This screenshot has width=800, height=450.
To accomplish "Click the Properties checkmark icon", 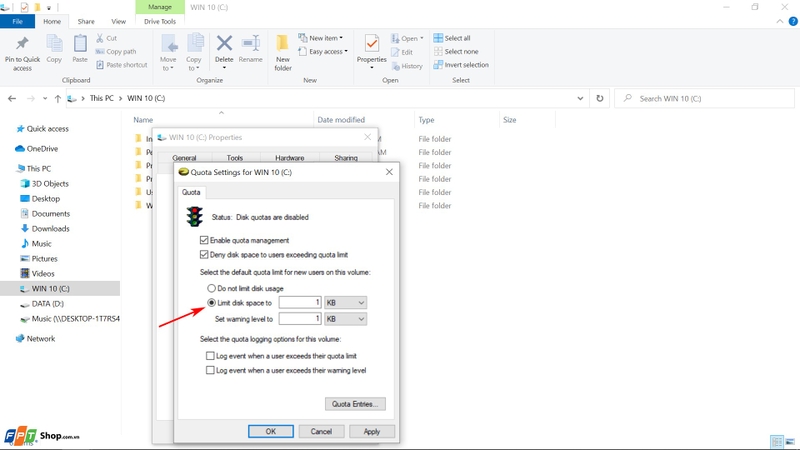I will click(x=372, y=44).
